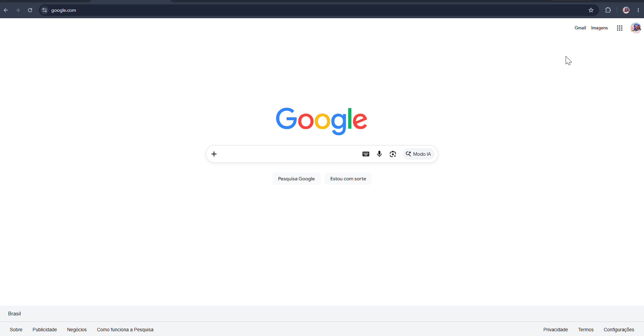The width and height of the screenshot is (644, 336).
Task: Go back with the browser back arrow
Action: [6, 10]
